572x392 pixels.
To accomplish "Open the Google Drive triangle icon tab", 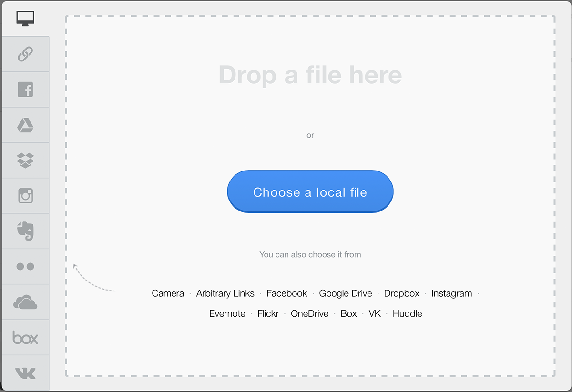I will point(25,125).
